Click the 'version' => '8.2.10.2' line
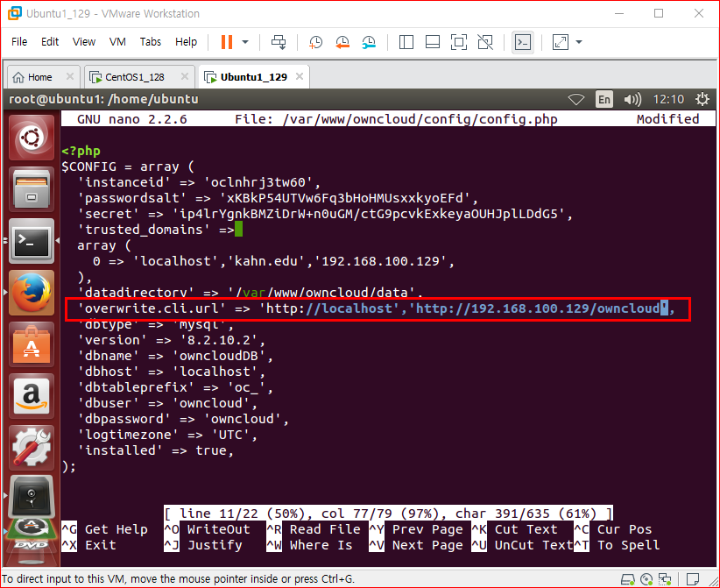This screenshot has width=720, height=588. pyautogui.click(x=172, y=340)
